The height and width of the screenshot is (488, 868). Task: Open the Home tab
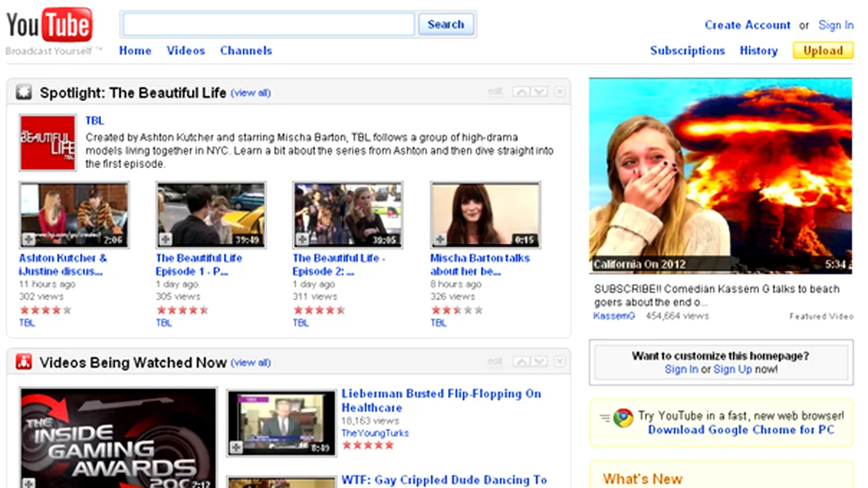135,51
